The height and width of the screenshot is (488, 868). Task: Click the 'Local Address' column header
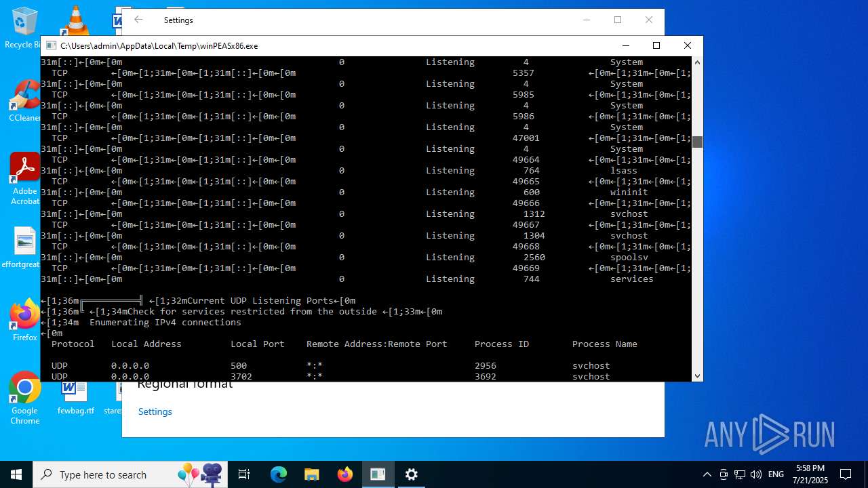146,344
